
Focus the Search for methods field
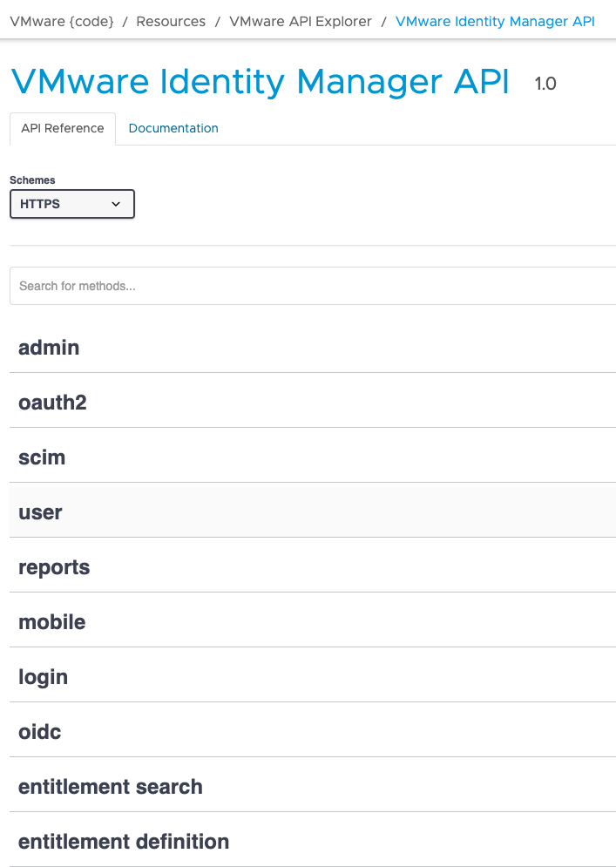[x=313, y=286]
